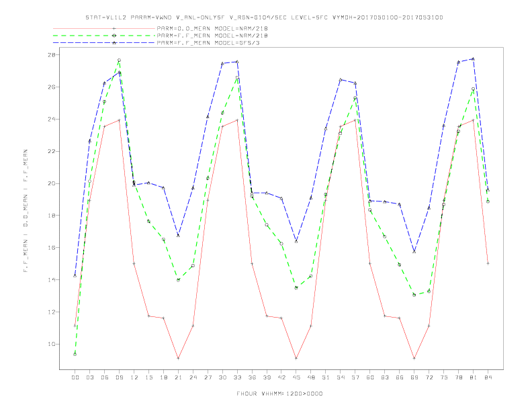Click blue triangle data point at forecast hour 00
This screenshot has height=411, width=532.
tap(75, 276)
